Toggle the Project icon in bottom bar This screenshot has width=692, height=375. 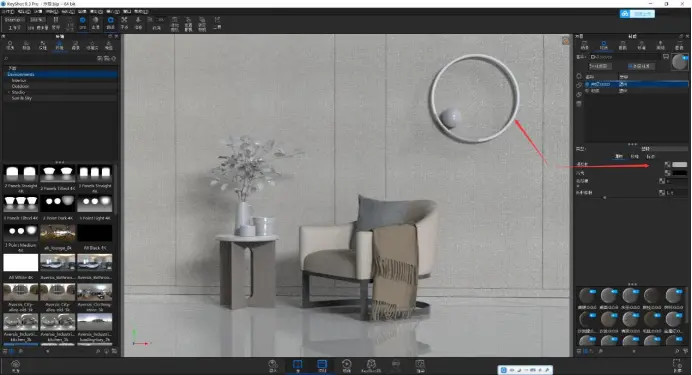tap(322, 366)
